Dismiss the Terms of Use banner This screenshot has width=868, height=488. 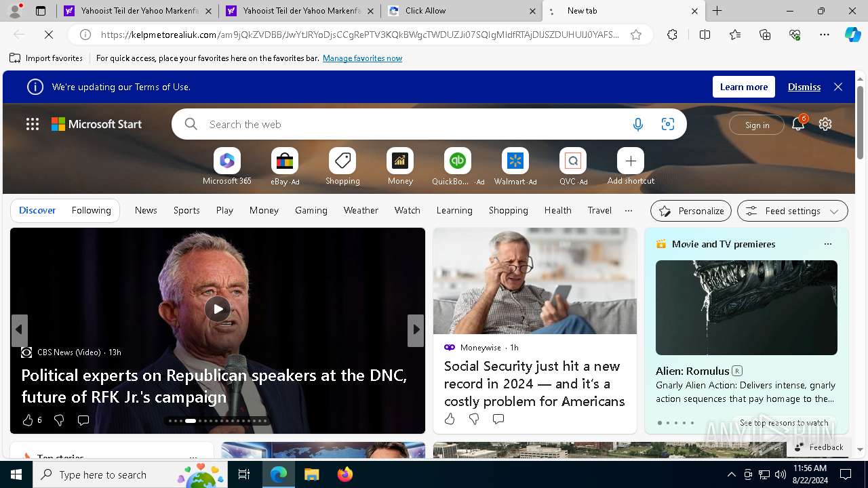pyautogui.click(x=804, y=87)
